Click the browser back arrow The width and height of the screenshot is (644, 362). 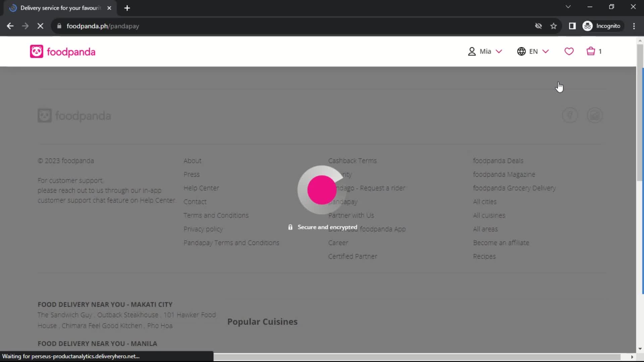click(x=10, y=26)
